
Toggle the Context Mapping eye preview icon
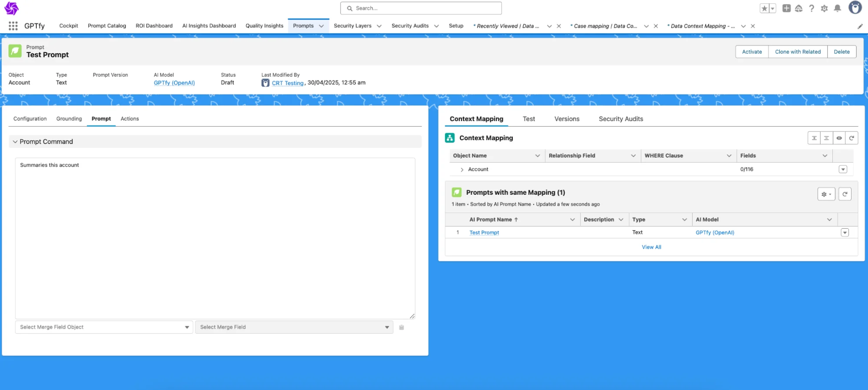tap(839, 138)
